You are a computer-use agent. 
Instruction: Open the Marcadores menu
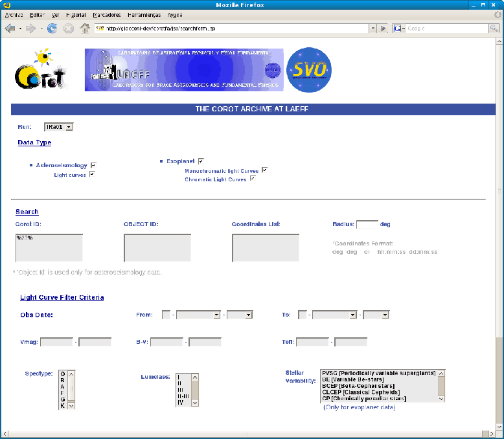(106, 14)
